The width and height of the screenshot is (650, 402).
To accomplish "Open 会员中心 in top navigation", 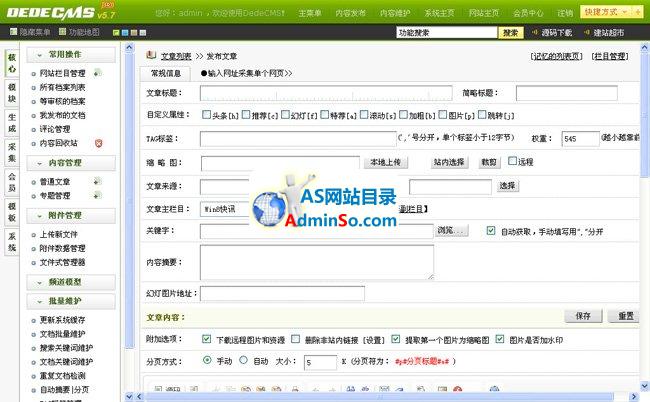I will (528, 13).
